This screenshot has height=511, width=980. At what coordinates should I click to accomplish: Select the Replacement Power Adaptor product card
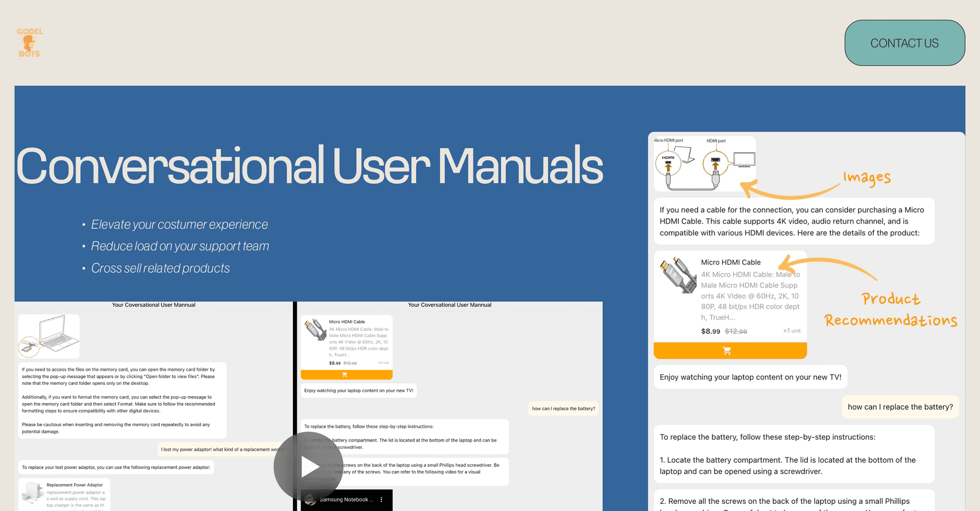(64, 495)
